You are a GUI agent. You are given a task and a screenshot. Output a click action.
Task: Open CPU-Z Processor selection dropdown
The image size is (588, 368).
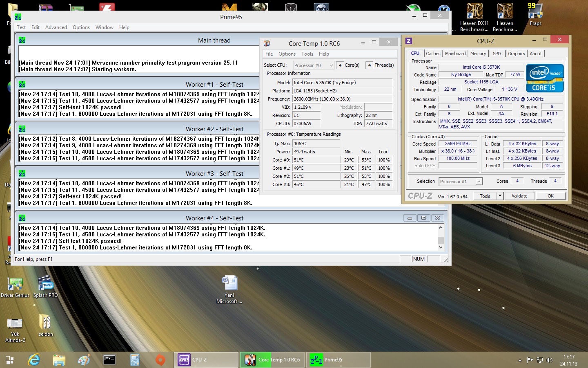point(479,182)
